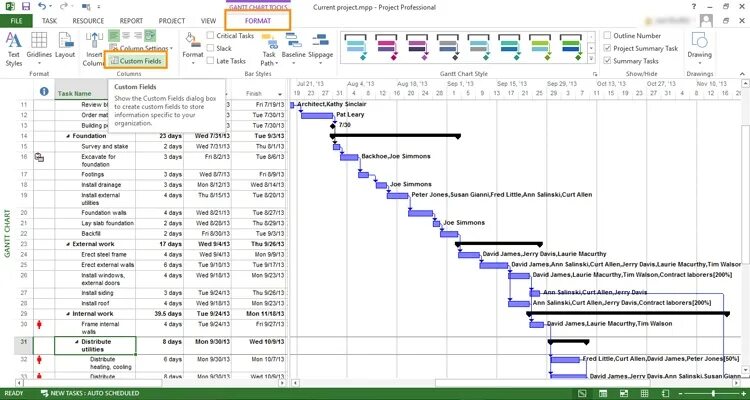Expand Column Settings dropdown
This screenshot has height=400, width=750.
tap(141, 48)
